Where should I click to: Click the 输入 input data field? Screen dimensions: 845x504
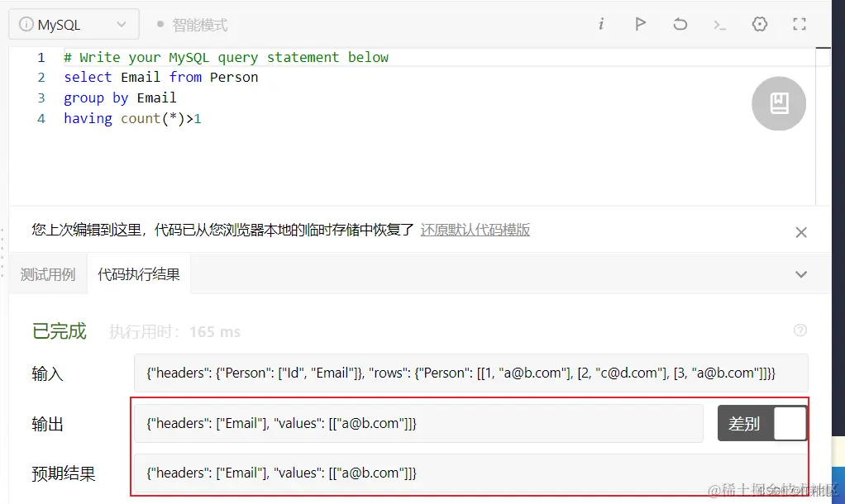pos(471,373)
